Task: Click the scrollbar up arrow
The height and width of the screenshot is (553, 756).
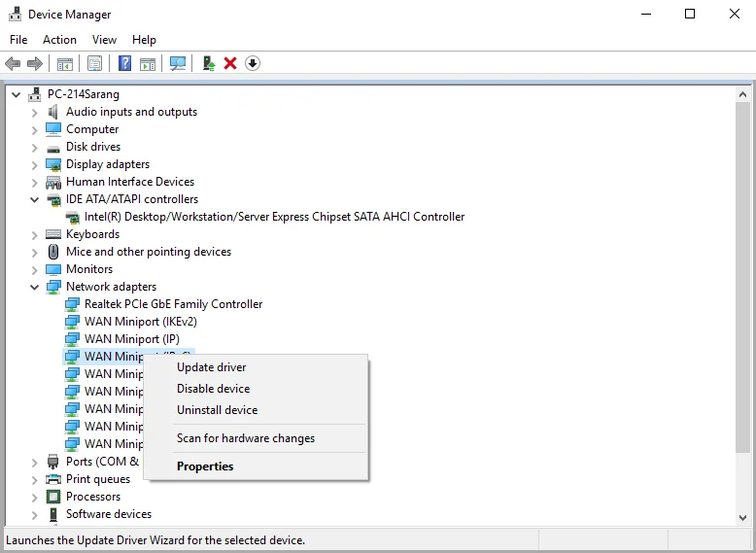Action: tap(742, 94)
